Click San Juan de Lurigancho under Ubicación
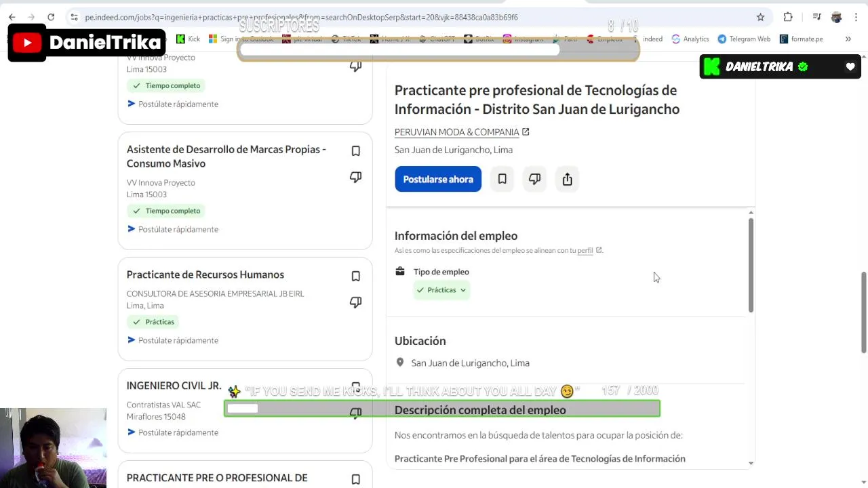Screen dimensions: 868x488 [x=470, y=363]
